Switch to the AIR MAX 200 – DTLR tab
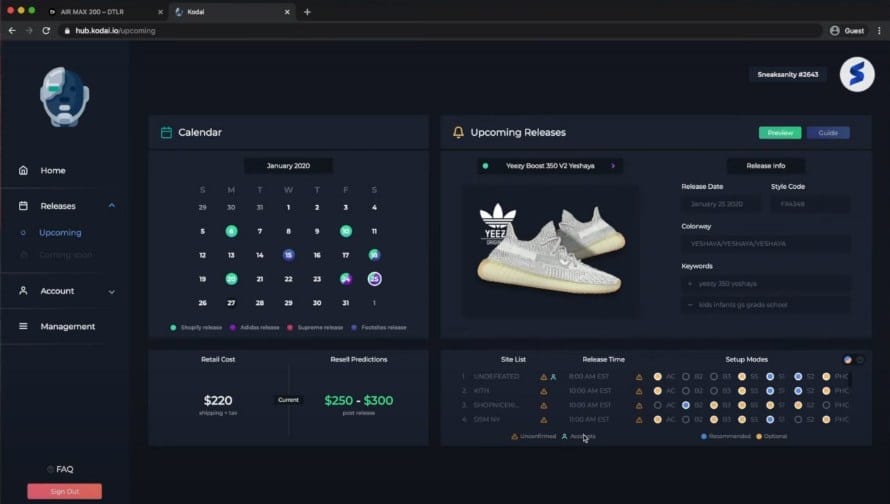 [x=106, y=11]
